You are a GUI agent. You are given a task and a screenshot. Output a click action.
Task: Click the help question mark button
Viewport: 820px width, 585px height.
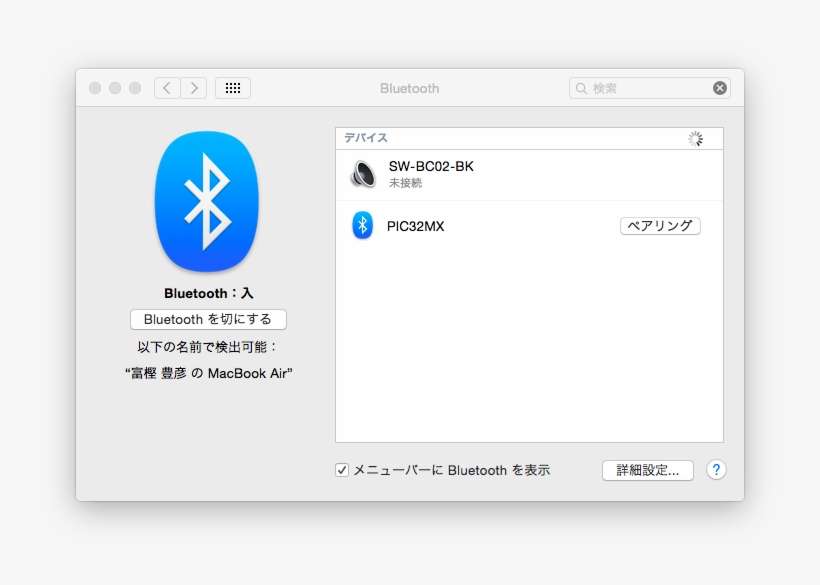click(x=717, y=470)
